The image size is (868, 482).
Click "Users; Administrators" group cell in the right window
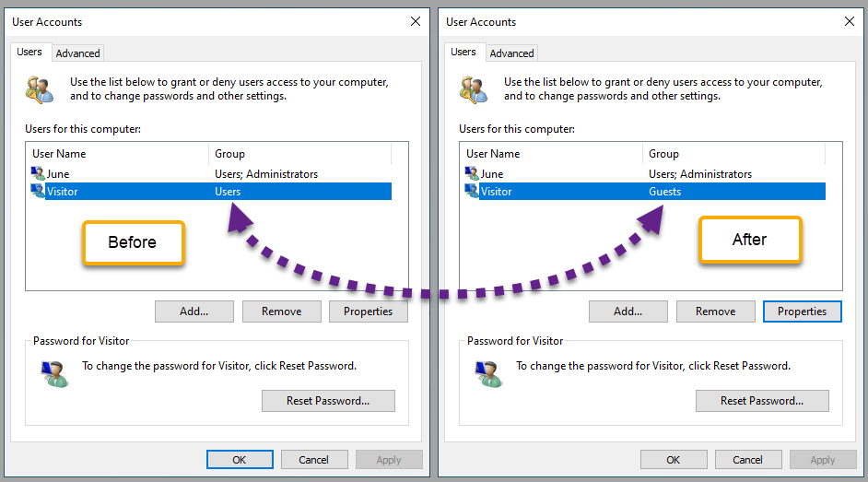[x=700, y=174]
